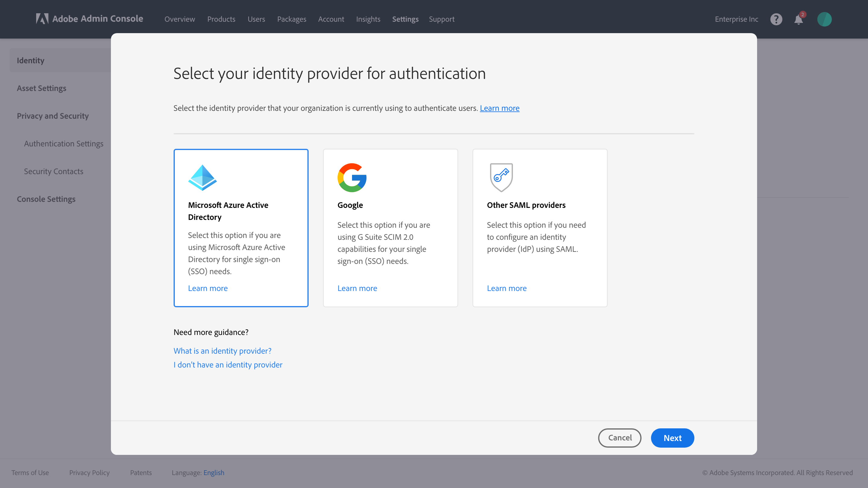Screen dimensions: 868x488
Task: Open Asset Settings in the sidebar
Action: tap(42, 88)
